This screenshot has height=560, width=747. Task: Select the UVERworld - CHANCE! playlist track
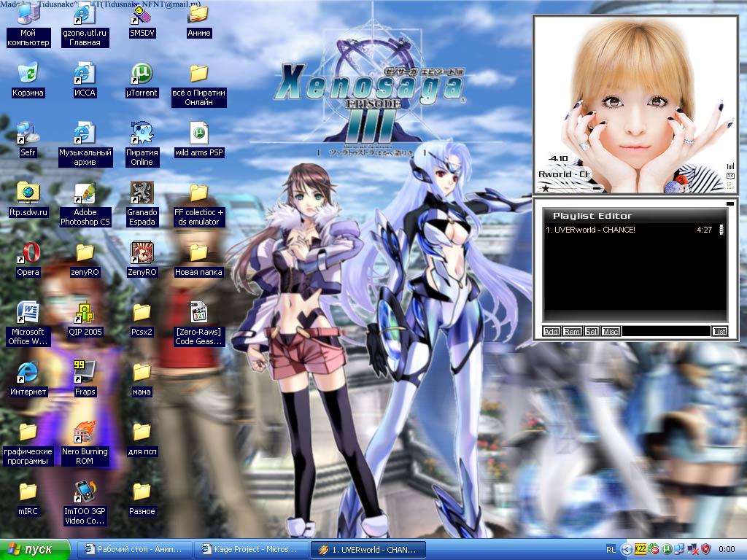coord(629,230)
